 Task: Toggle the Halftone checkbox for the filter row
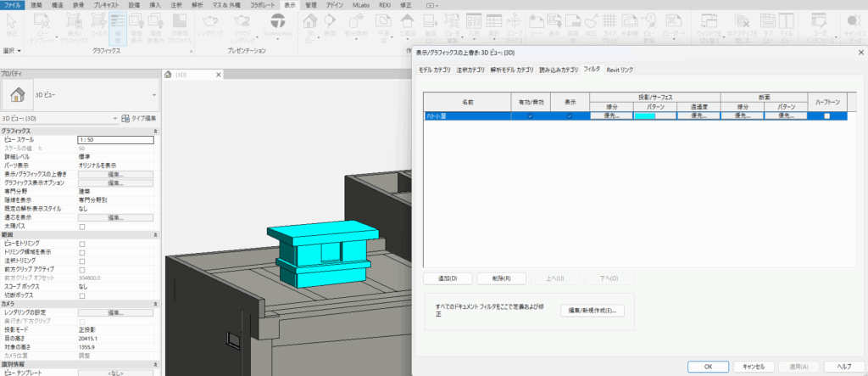(826, 116)
